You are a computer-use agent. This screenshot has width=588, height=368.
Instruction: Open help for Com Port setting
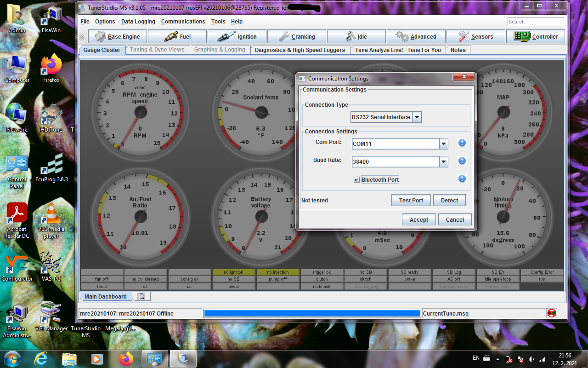462,143
